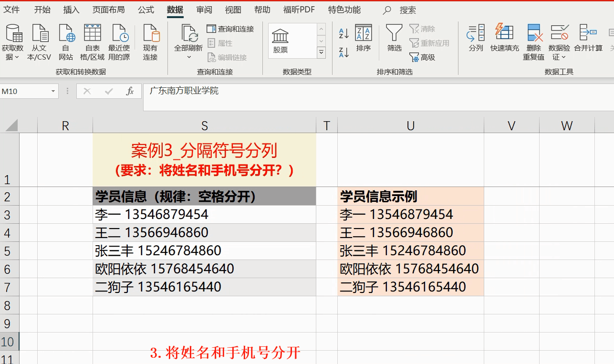Select cell 李一 13546879454 in column S
The image size is (614, 364).
tap(204, 215)
